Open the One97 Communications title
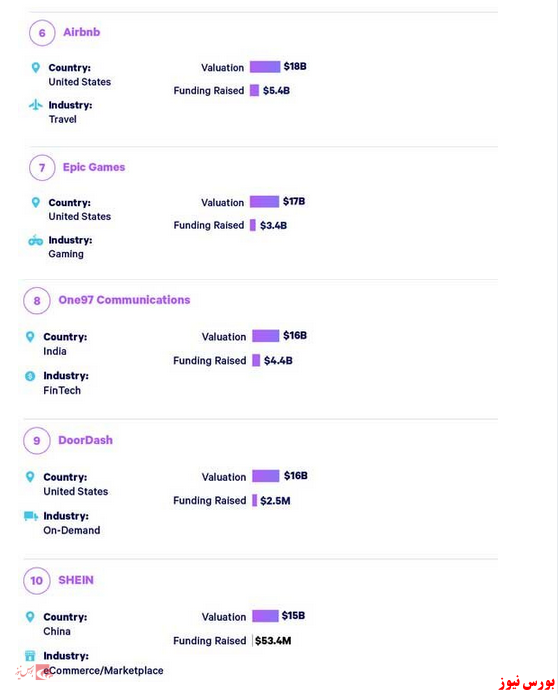 (x=124, y=300)
